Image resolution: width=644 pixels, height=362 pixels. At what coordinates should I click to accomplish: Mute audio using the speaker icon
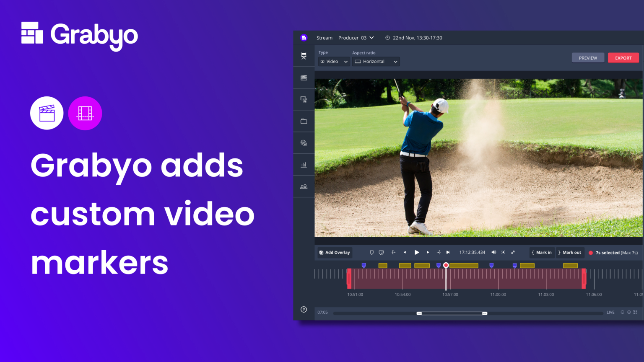[494, 252]
